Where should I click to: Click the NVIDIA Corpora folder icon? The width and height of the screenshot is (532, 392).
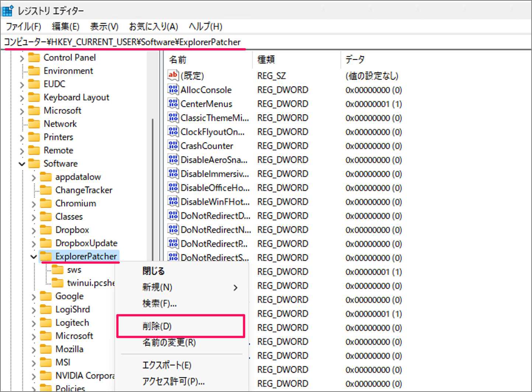click(x=45, y=375)
